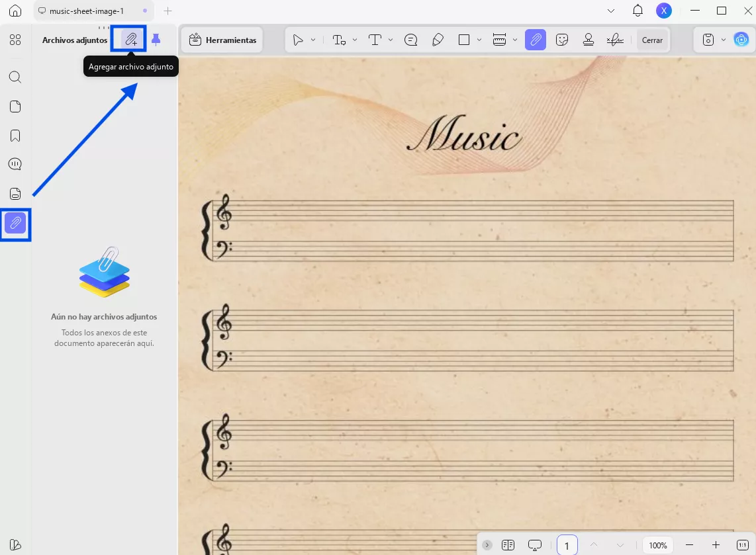Click the Cerrar button
The height and width of the screenshot is (555, 756).
(x=652, y=40)
